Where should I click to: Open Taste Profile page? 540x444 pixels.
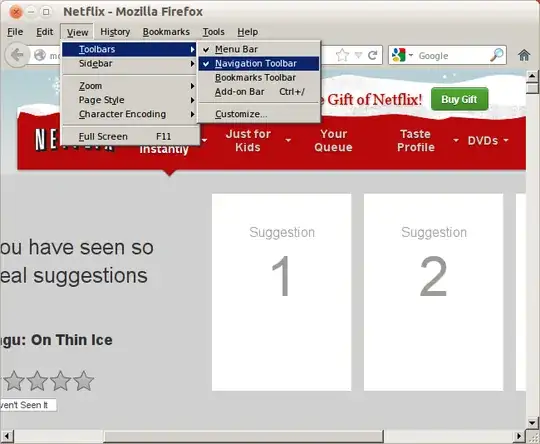tap(416, 141)
